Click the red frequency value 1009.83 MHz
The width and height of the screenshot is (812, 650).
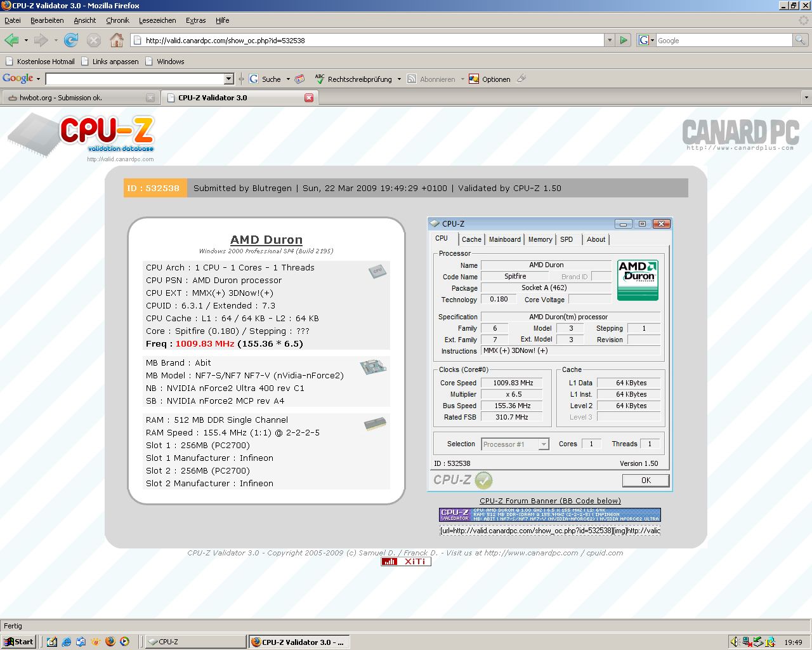click(205, 343)
